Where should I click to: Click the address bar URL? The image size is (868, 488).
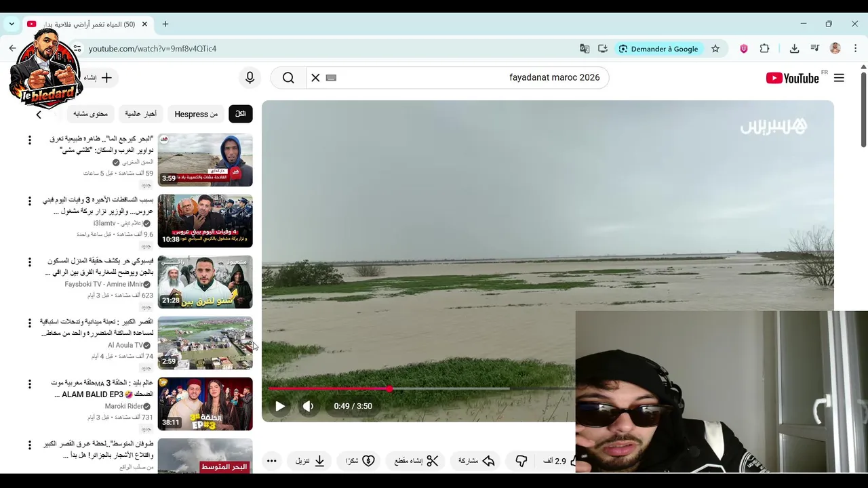(153, 49)
